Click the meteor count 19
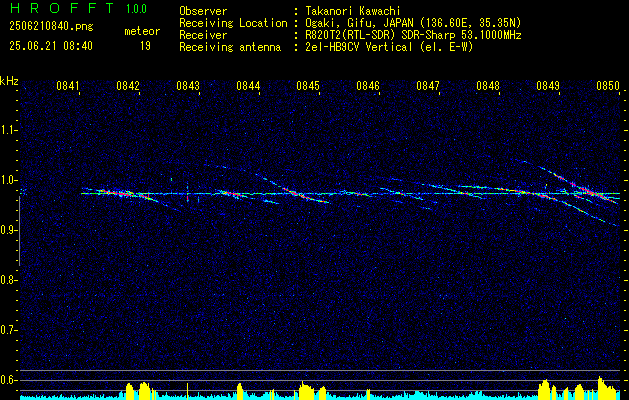The width and height of the screenshot is (629, 400). (145, 46)
